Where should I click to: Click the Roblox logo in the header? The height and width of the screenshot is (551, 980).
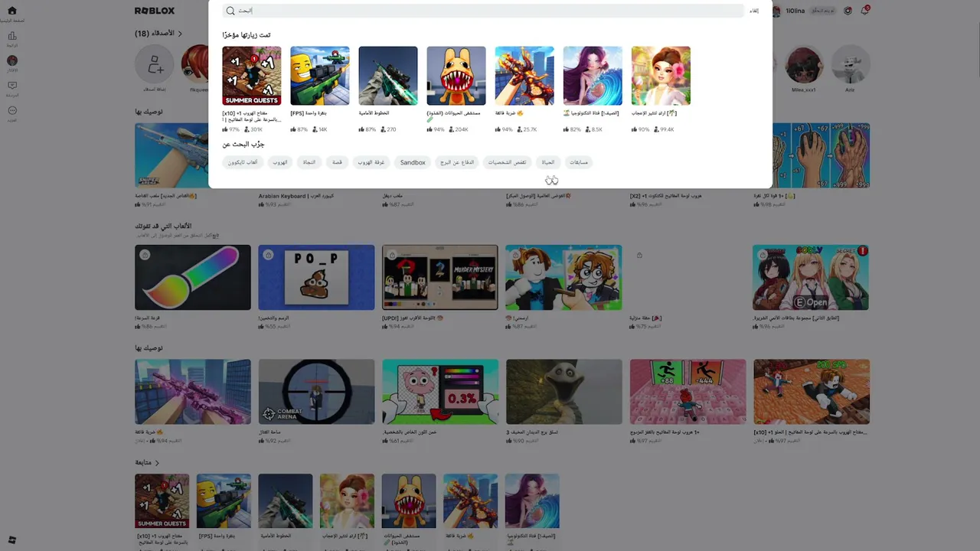pos(155,11)
